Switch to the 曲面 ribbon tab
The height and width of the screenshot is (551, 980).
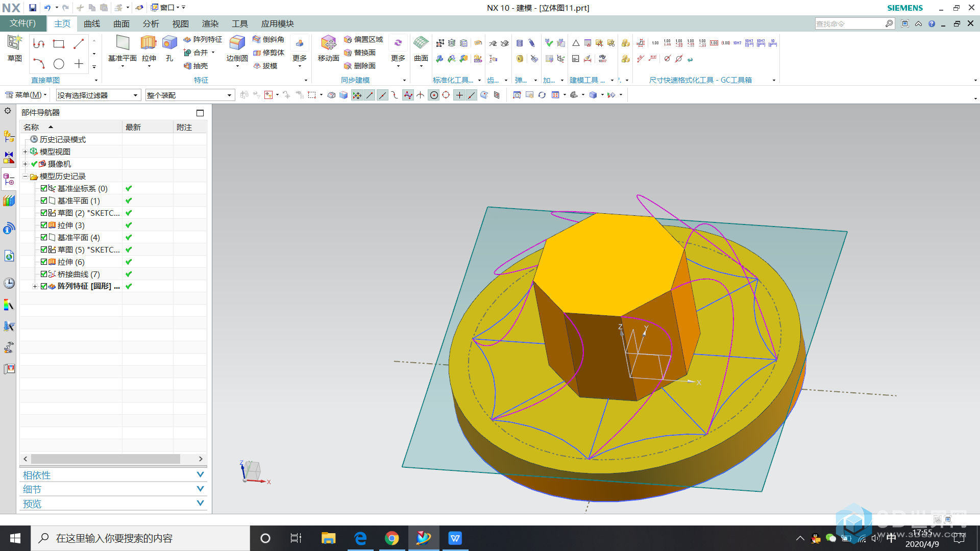[x=121, y=23]
